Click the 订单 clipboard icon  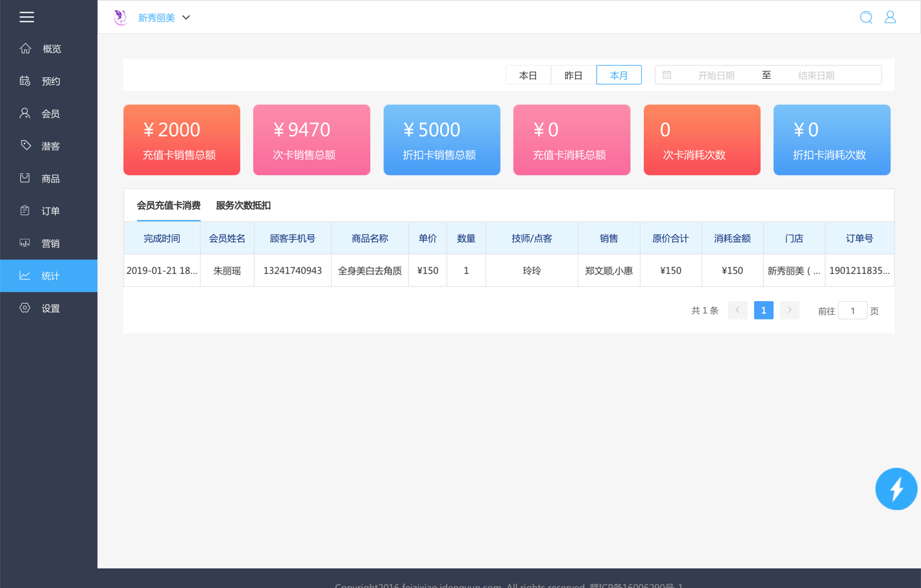coord(25,210)
